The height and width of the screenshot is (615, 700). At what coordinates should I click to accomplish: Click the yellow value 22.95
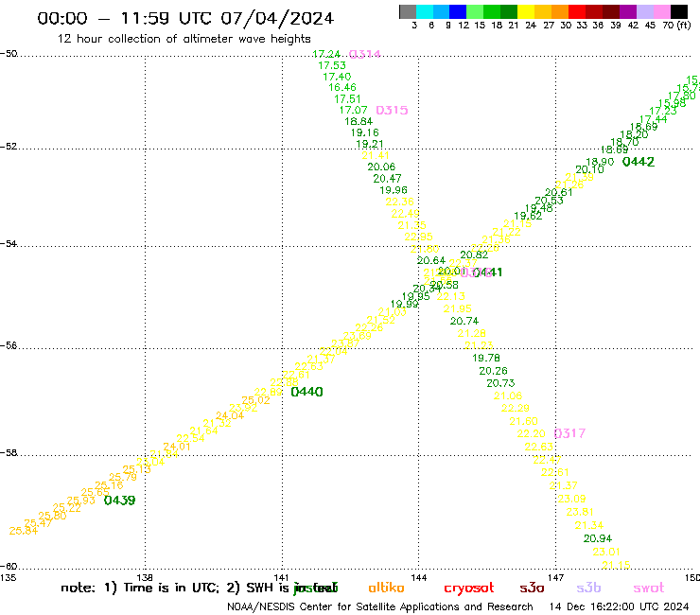[x=419, y=237]
